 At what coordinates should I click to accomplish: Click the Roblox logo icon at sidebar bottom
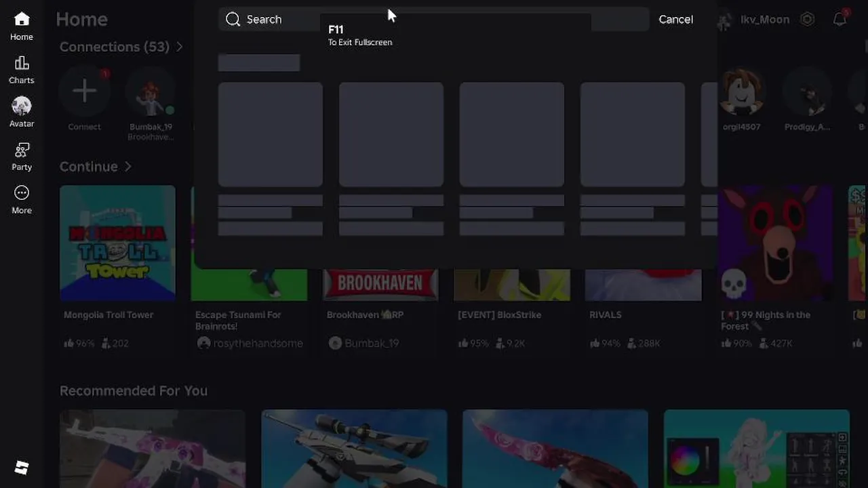22,468
